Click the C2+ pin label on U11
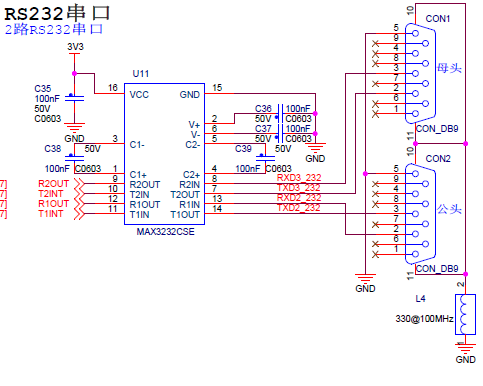Image resolution: width=483 pixels, height=386 pixels. [191, 175]
